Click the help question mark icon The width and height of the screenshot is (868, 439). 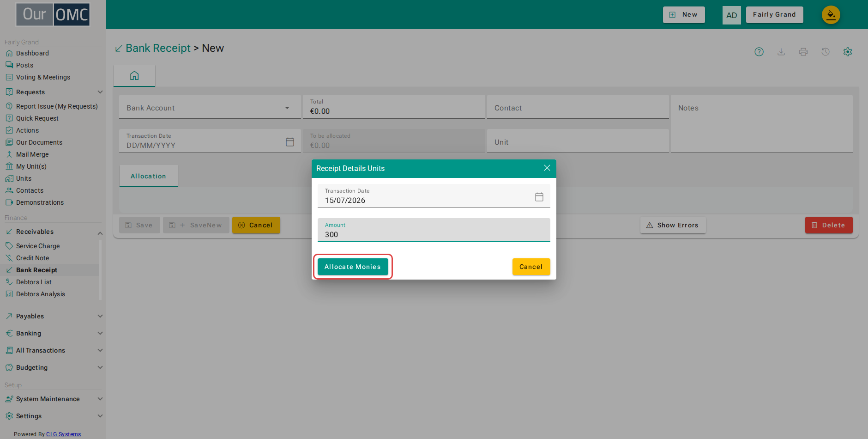point(759,52)
